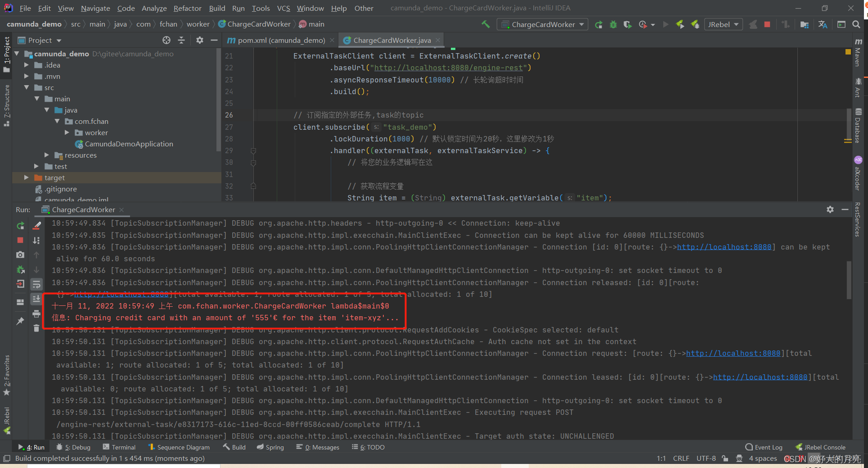Viewport: 868px width, 468px height.
Task: Stop the running process in top toolbar
Action: (x=767, y=24)
